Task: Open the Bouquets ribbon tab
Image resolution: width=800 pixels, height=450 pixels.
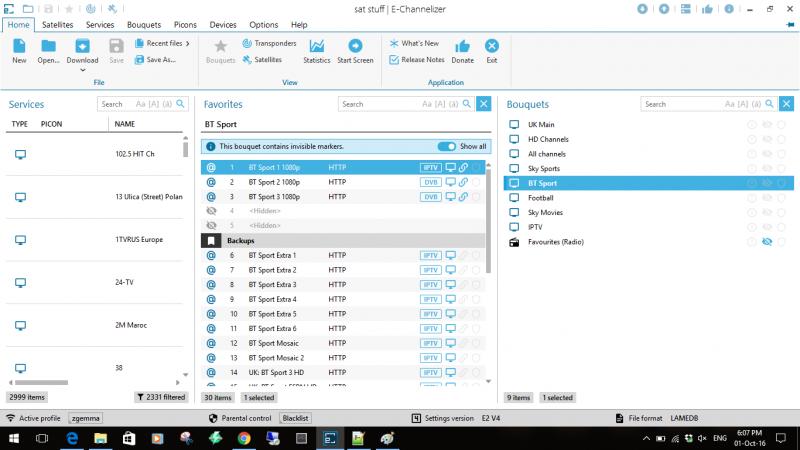Action: 144,24
